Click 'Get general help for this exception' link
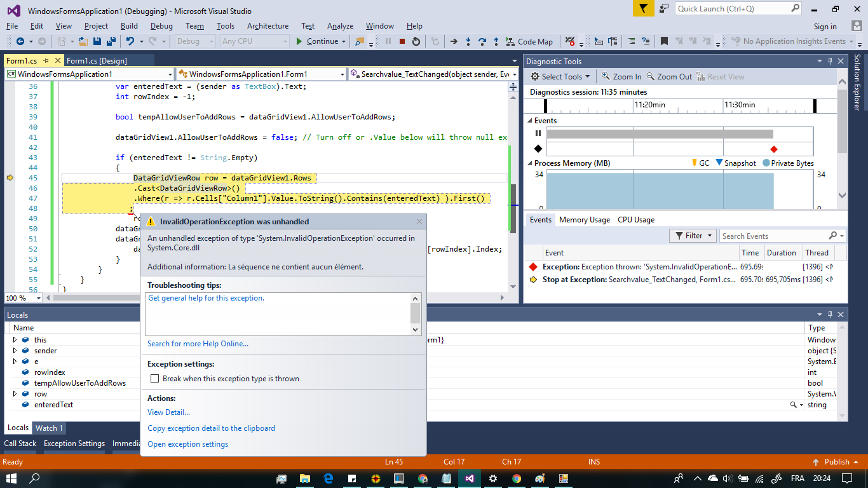Image resolution: width=868 pixels, height=488 pixels. (206, 298)
